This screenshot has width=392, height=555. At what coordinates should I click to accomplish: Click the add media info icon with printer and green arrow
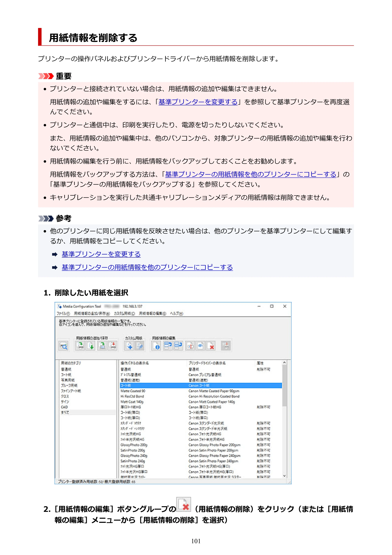tap(80, 346)
